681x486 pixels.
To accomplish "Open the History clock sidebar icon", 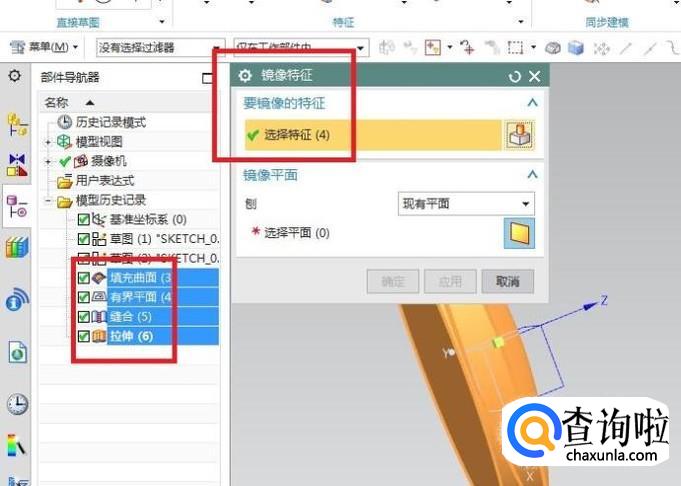I will (17, 404).
